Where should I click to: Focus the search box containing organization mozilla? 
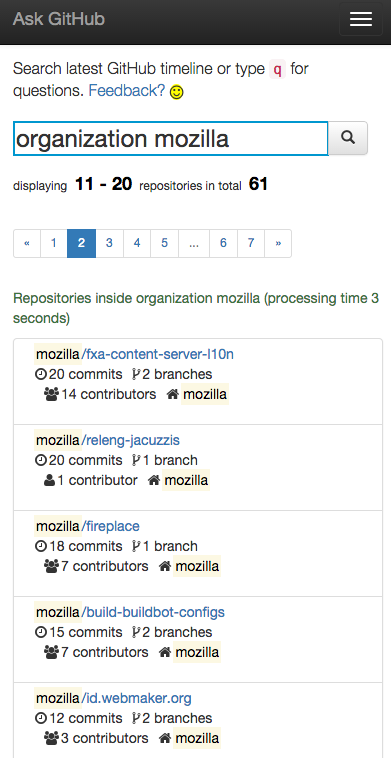click(x=171, y=139)
